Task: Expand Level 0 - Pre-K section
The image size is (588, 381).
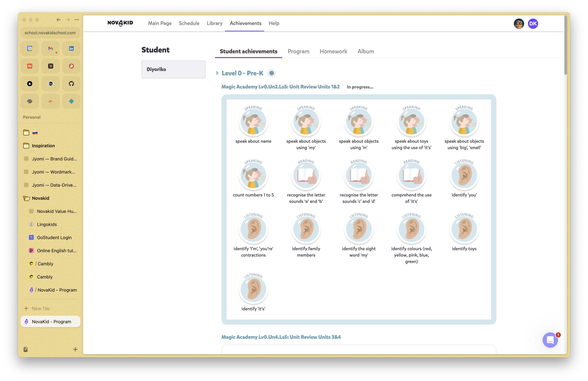Action: click(217, 73)
